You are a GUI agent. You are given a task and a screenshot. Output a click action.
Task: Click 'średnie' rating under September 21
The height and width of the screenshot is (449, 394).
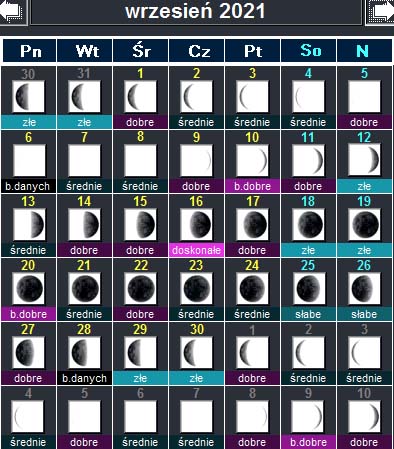84,314
